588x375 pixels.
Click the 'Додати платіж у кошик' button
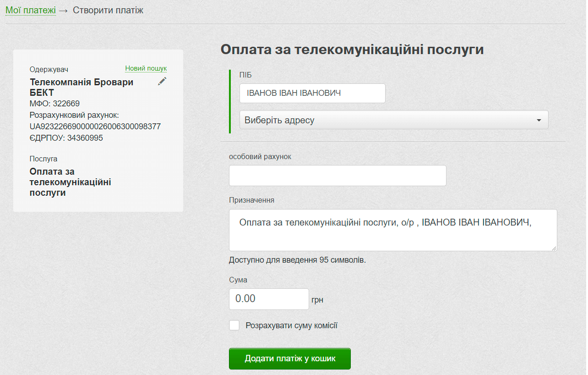290,358
